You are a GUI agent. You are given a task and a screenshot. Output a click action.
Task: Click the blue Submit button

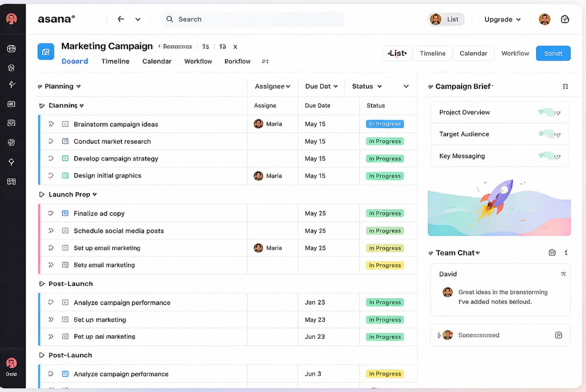click(x=553, y=53)
